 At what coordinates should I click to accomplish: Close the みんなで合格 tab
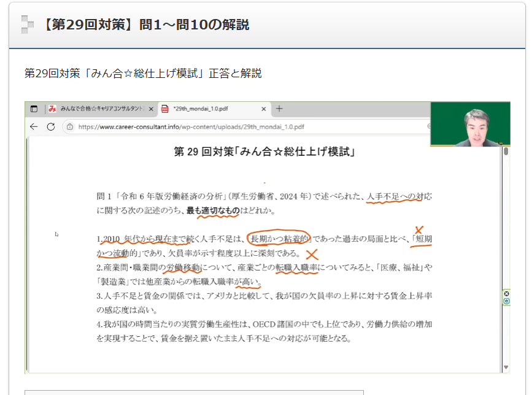[151, 109]
